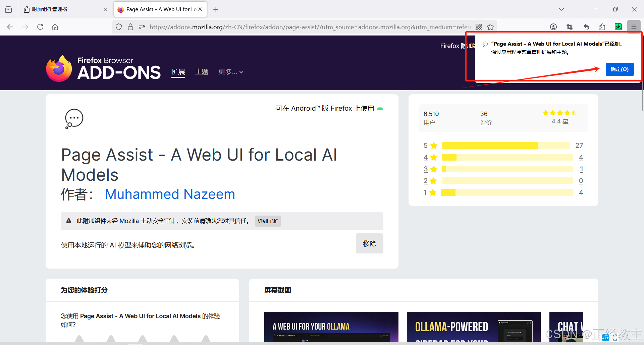The width and height of the screenshot is (644, 345).
Task: Take a screenshot with crop icon
Action: click(570, 27)
